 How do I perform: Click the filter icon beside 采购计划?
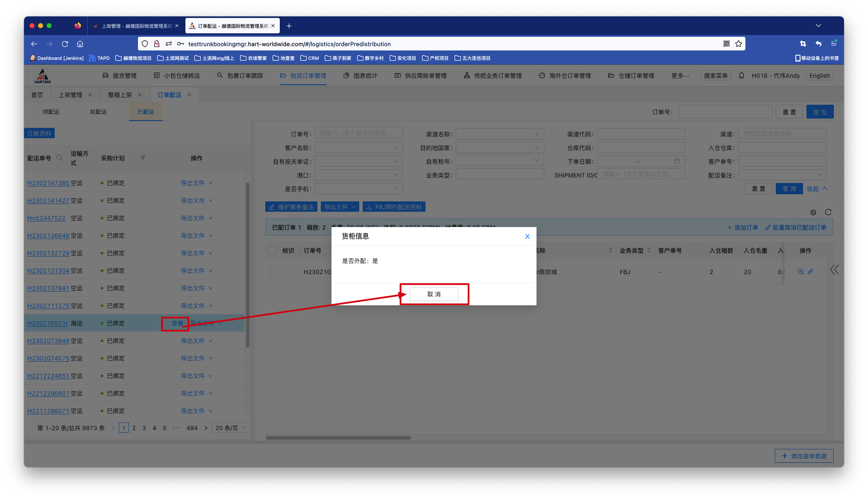coord(143,158)
